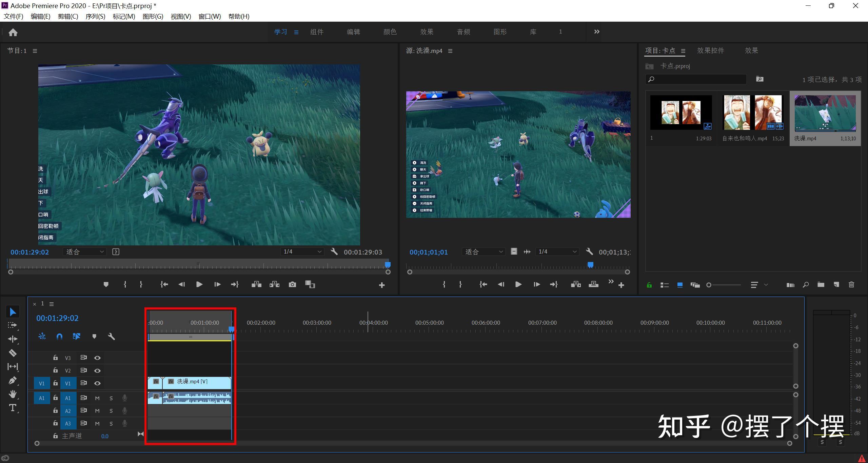
Task: Select the Hand tool
Action: pyautogui.click(x=13, y=394)
